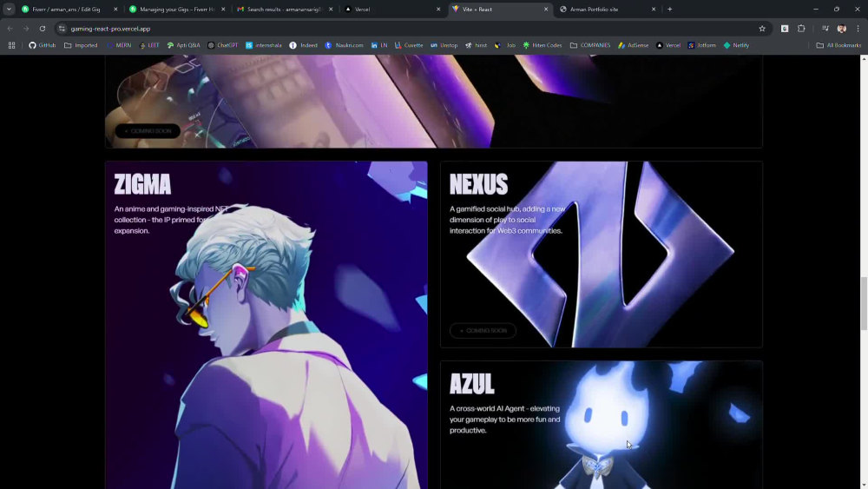Open the media control button
Screen dimensions: 868x489
click(x=825, y=29)
